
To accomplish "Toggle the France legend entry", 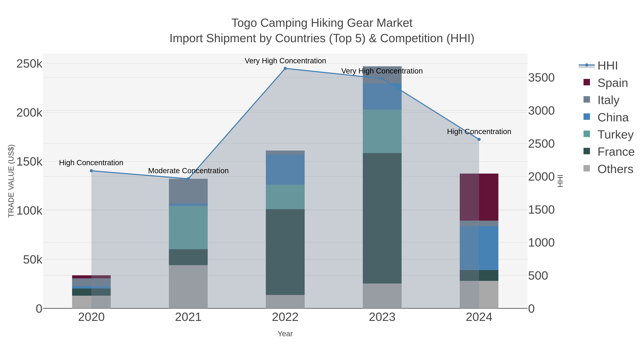I will (x=609, y=152).
